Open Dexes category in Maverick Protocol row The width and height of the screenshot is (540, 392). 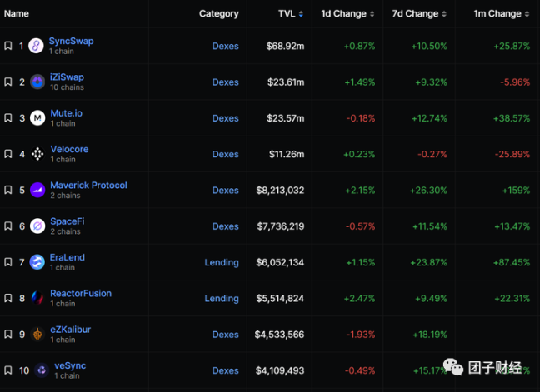226,191
